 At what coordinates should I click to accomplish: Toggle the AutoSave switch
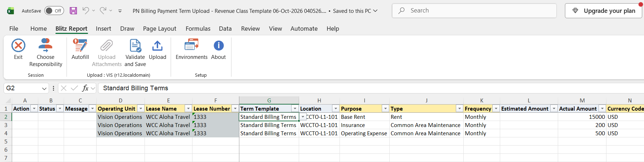tap(54, 11)
